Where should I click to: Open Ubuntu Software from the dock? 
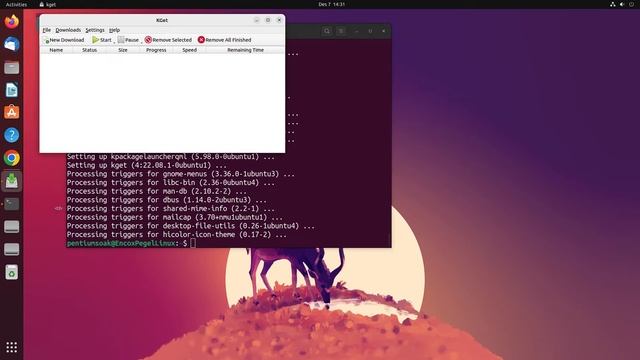[x=11, y=112]
